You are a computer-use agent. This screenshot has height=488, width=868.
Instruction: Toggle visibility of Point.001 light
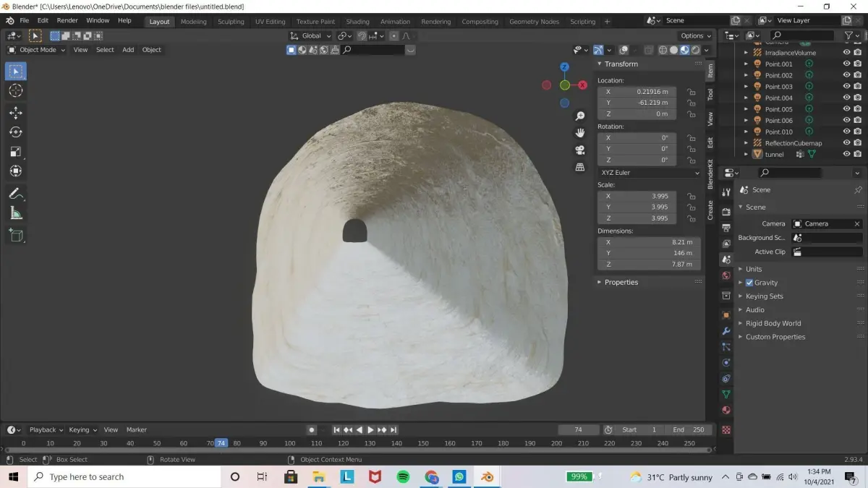tap(846, 64)
